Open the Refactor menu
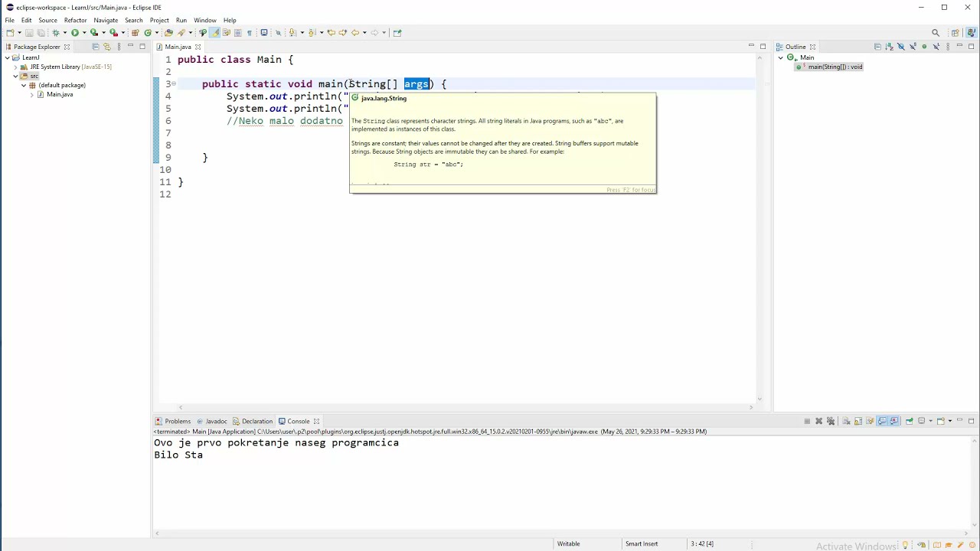980x551 pixels. pos(75,20)
